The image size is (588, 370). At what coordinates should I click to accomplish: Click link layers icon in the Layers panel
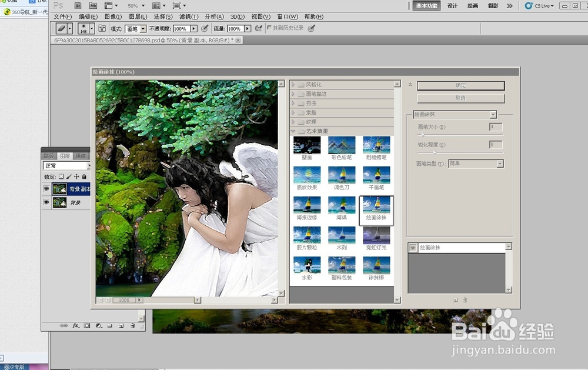pos(64,326)
